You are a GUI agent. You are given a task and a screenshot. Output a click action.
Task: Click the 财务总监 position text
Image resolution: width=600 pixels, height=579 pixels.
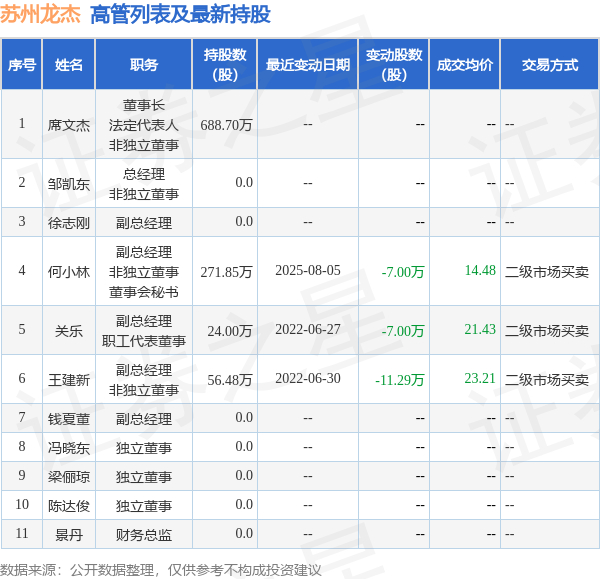(x=144, y=535)
